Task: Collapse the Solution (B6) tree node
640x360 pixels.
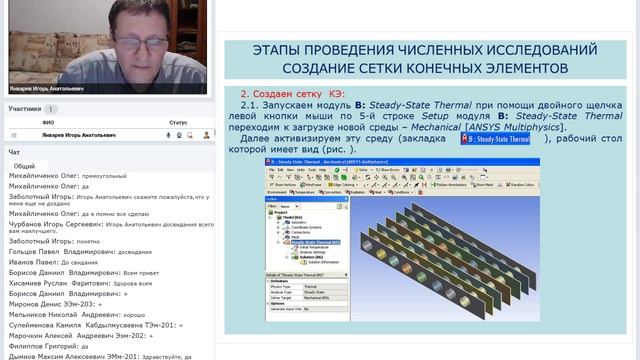Action: point(287,257)
